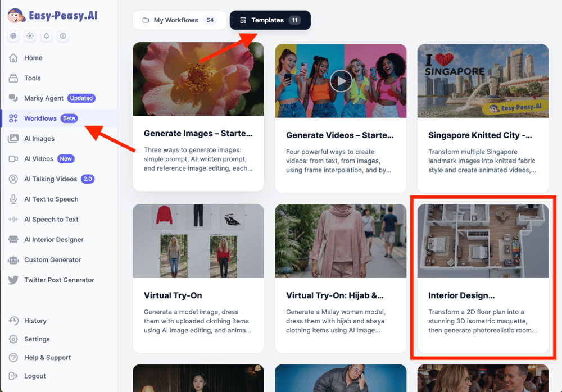Click Logout in the sidebar

click(35, 376)
